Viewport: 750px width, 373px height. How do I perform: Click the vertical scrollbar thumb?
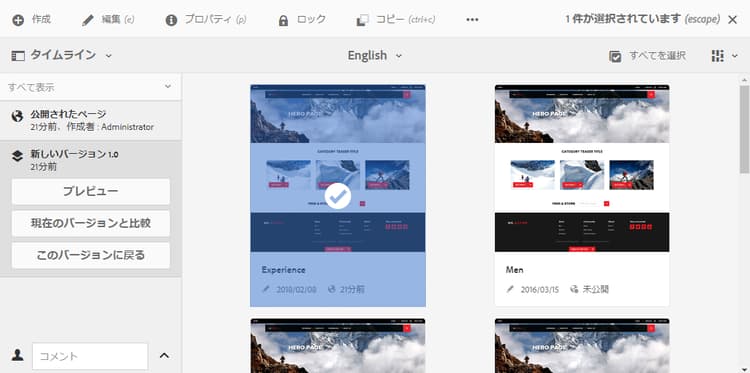744,129
